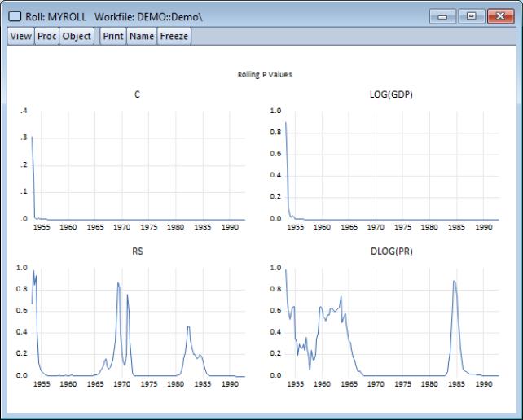Screen dimensions: 523x420
Task: Maximize the MYROLL window
Action: [x=471, y=15]
